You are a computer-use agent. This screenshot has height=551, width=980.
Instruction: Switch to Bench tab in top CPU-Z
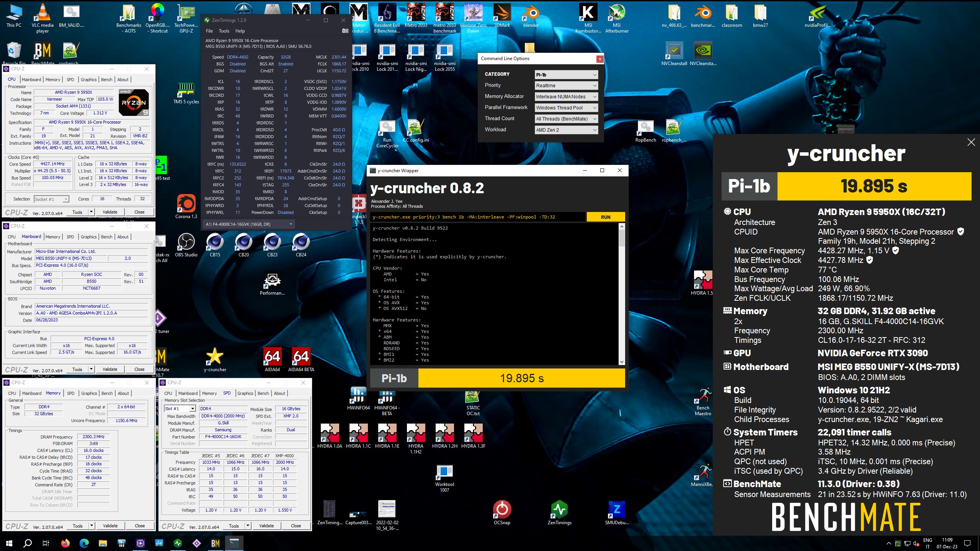(x=107, y=80)
